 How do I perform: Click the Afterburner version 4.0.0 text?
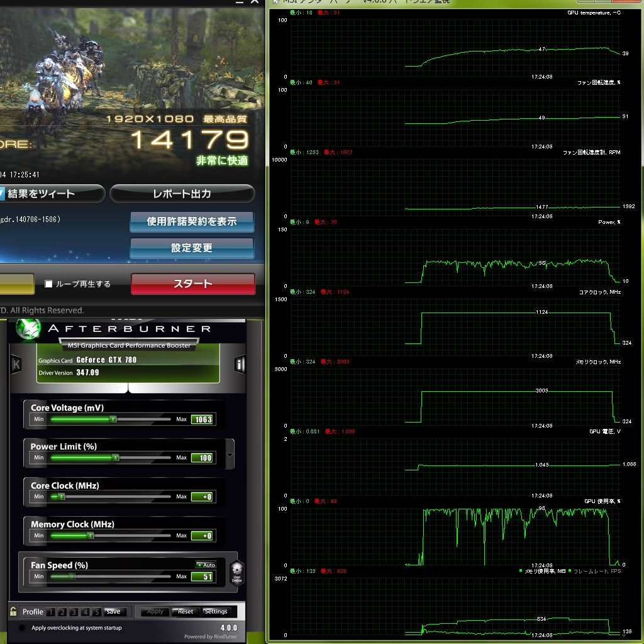229,628
